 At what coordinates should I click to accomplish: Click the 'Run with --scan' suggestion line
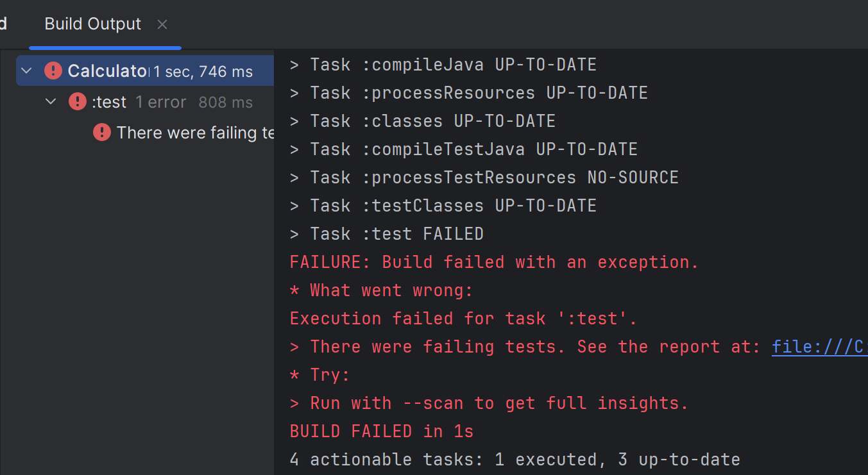click(488, 403)
